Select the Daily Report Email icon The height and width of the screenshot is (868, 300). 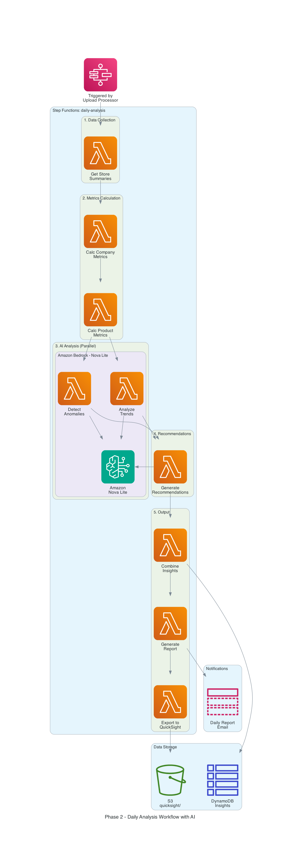[x=223, y=702]
